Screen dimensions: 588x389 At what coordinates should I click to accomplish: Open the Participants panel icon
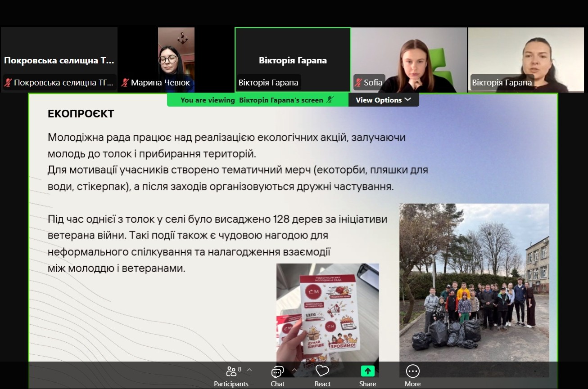pyautogui.click(x=231, y=371)
